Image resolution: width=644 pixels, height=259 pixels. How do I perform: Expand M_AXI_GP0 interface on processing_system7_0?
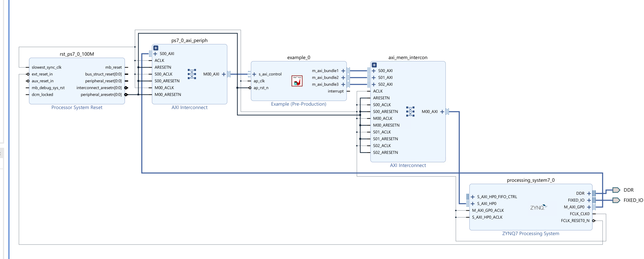(x=589, y=207)
